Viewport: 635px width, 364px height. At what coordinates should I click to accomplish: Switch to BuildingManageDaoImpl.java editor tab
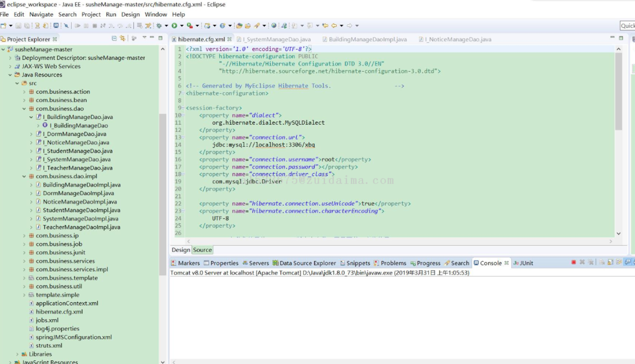pos(364,39)
